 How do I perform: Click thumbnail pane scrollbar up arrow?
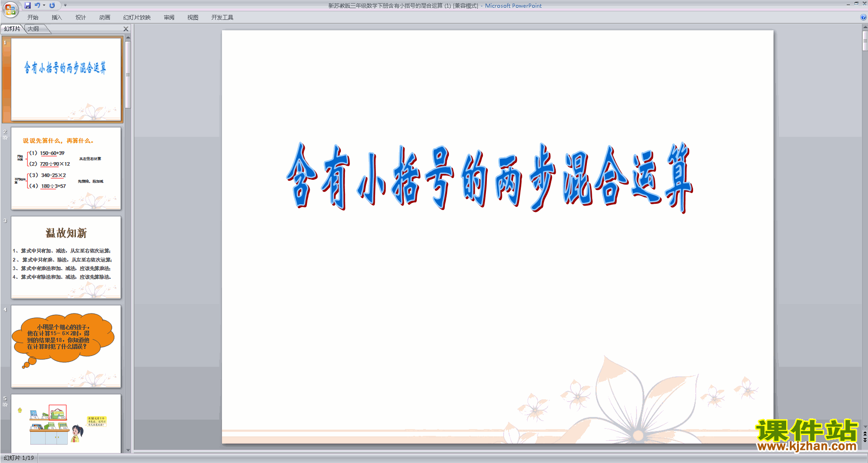click(128, 37)
